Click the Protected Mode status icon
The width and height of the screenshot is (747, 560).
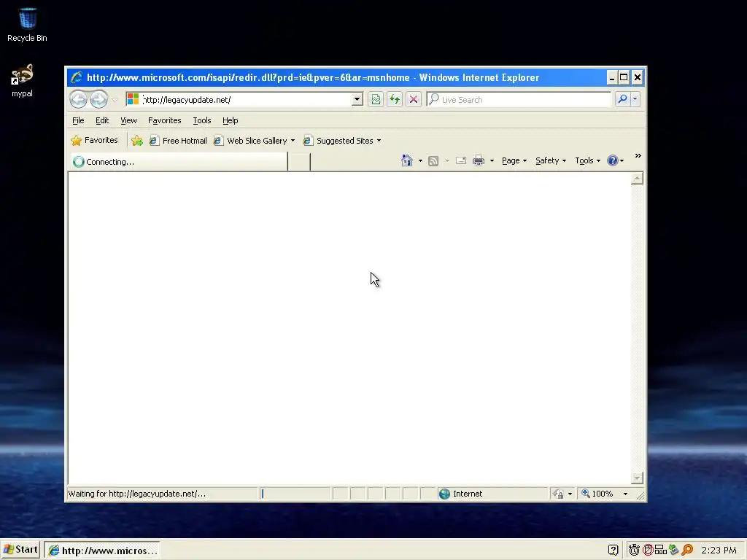[x=558, y=494]
